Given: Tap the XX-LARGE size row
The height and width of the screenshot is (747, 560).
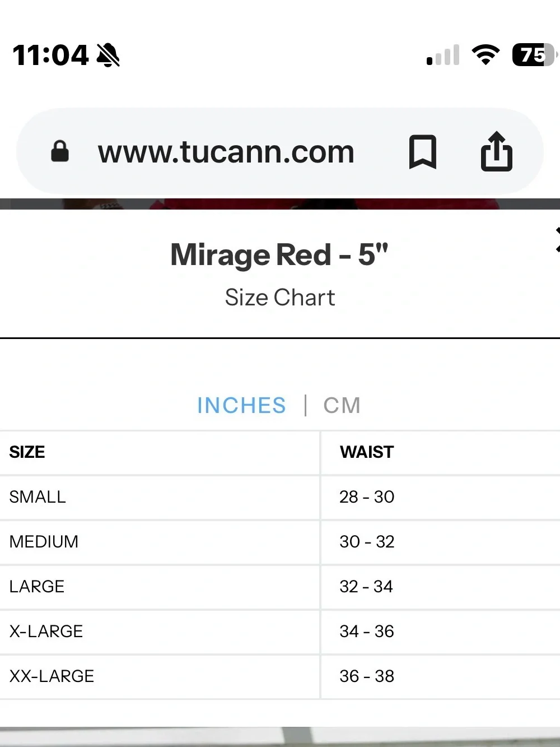Looking at the screenshot, I should tap(280, 676).
